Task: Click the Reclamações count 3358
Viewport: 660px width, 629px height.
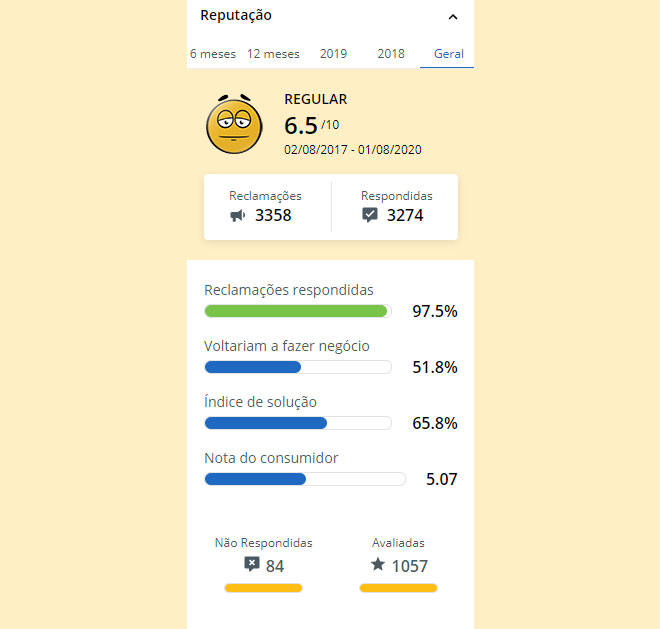Action: tap(273, 215)
